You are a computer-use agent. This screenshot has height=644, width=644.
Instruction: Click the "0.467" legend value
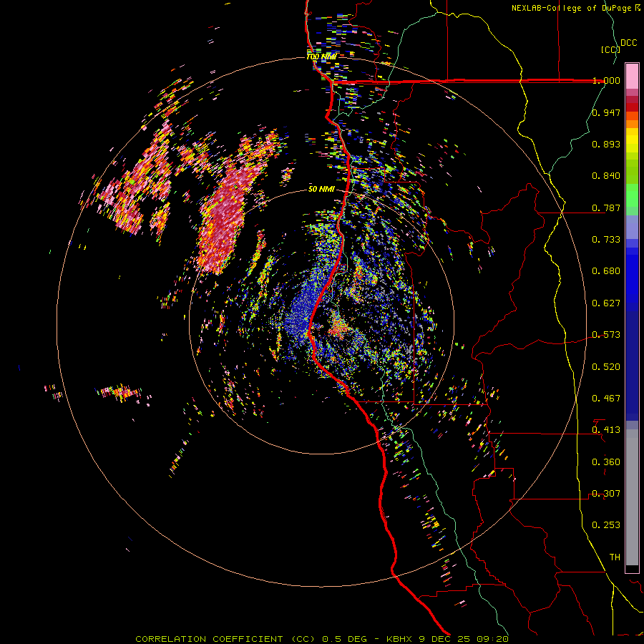[606, 399]
